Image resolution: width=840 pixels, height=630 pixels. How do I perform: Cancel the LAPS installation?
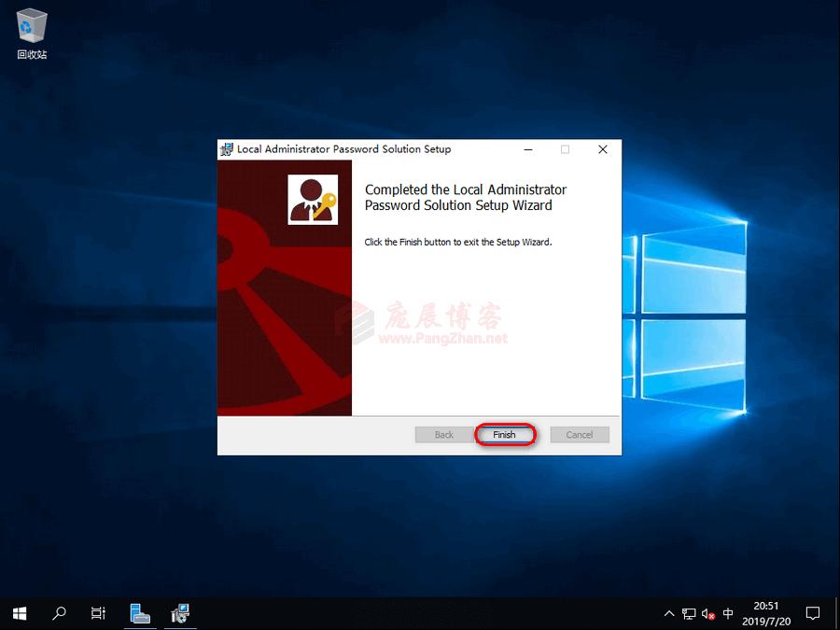(579, 434)
